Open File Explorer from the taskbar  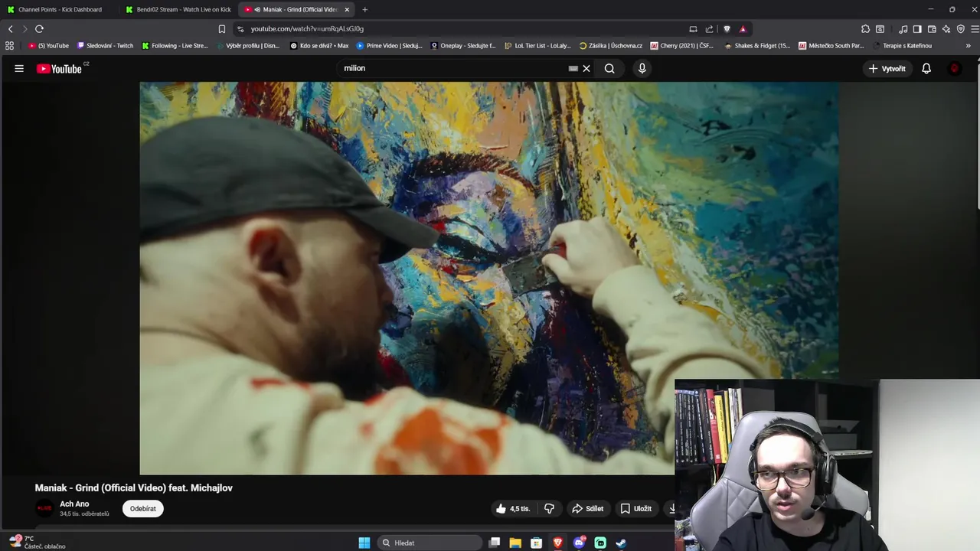point(515,543)
